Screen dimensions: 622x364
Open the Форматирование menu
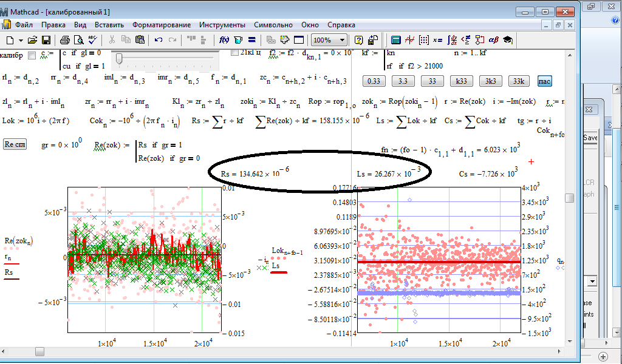[x=162, y=24]
